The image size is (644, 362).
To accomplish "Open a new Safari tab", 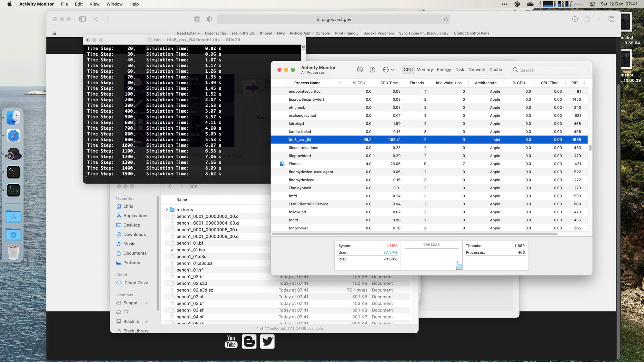I will click(x=599, y=19).
